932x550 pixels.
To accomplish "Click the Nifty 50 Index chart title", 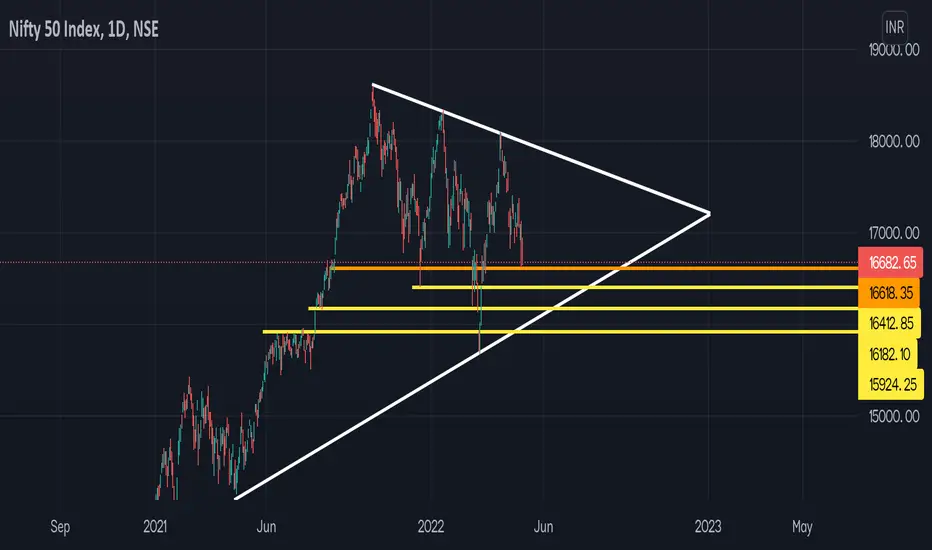I will pyautogui.click(x=84, y=29).
